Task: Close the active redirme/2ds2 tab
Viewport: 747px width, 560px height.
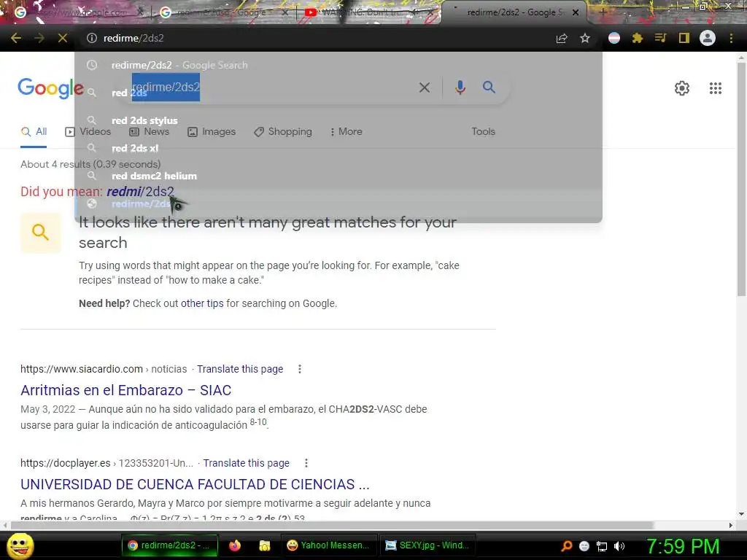Action: pyautogui.click(x=576, y=12)
